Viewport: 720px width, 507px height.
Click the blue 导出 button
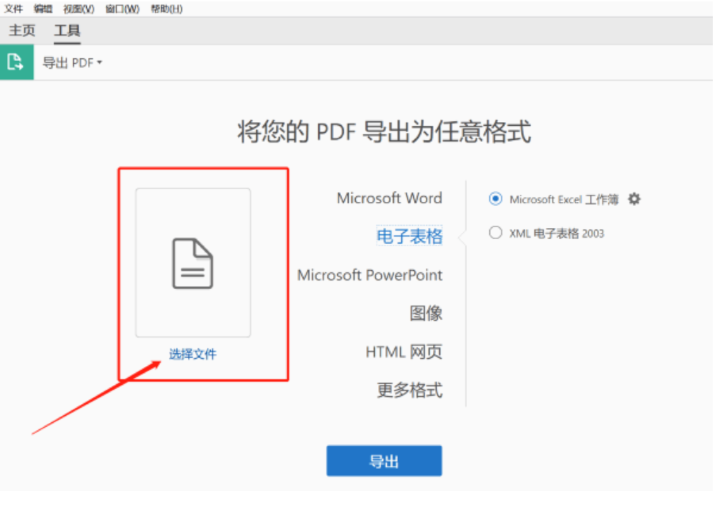pos(384,461)
